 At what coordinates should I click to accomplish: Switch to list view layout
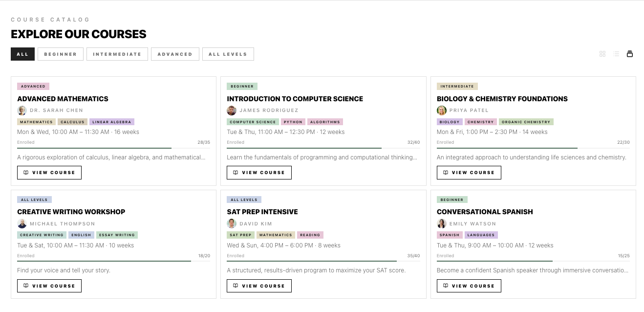[x=616, y=54]
